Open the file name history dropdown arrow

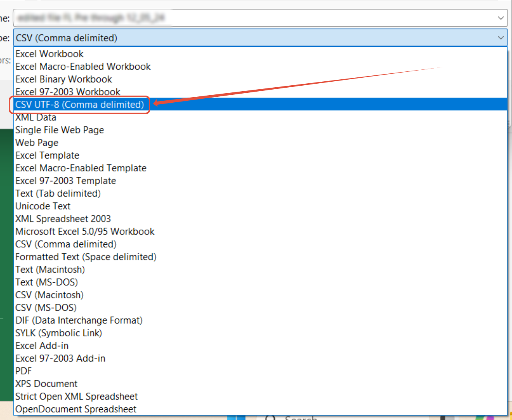[x=500, y=18]
